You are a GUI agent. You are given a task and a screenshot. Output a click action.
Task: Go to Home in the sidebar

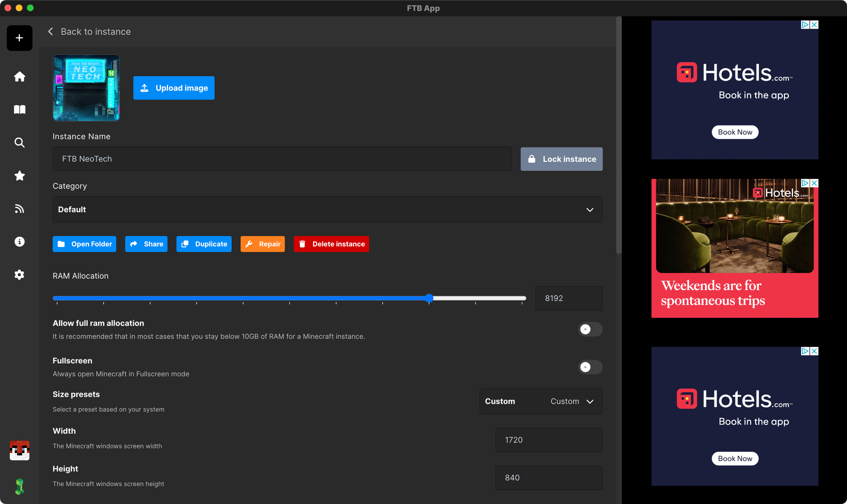pos(19,77)
